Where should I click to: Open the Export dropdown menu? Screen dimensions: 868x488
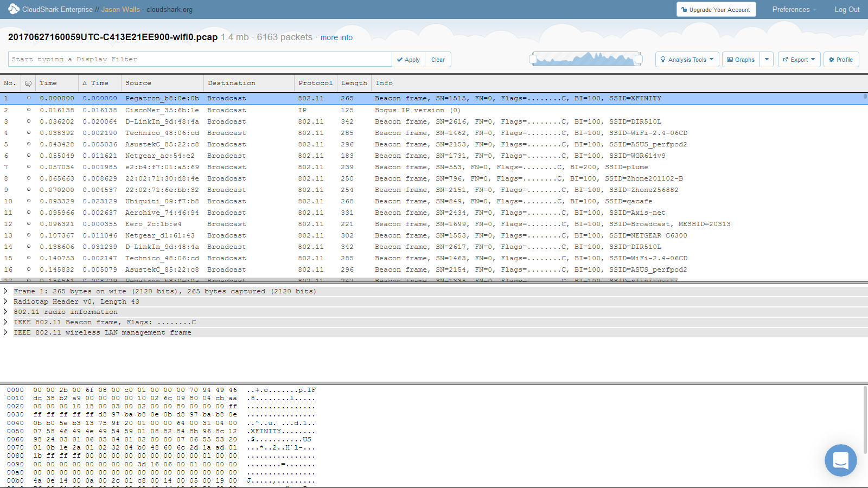799,60
